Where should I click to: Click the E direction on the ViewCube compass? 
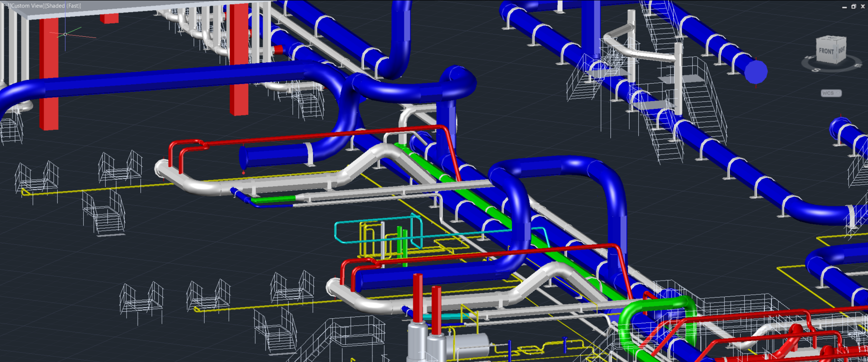[857, 66]
